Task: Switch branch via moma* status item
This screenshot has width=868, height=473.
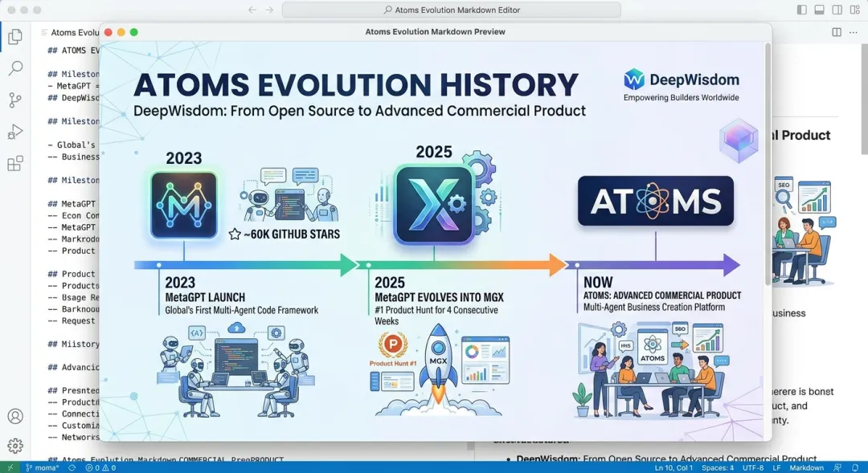Action: (42, 467)
